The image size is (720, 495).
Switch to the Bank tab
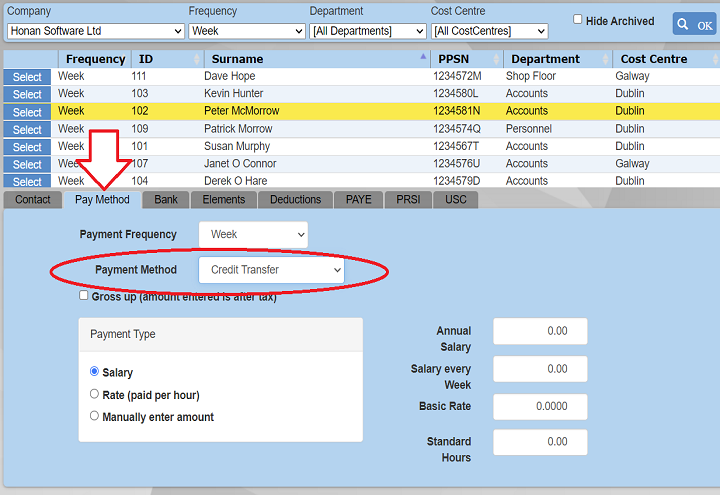click(166, 199)
